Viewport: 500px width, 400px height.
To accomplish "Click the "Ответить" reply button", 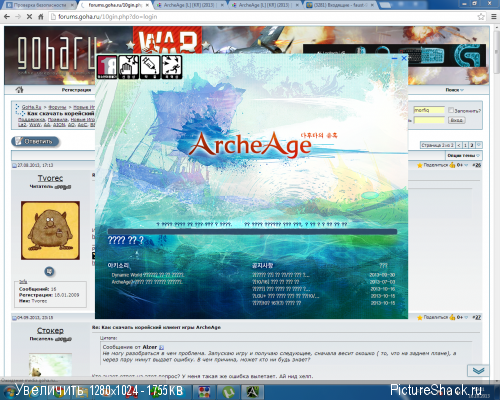I will coord(35,141).
